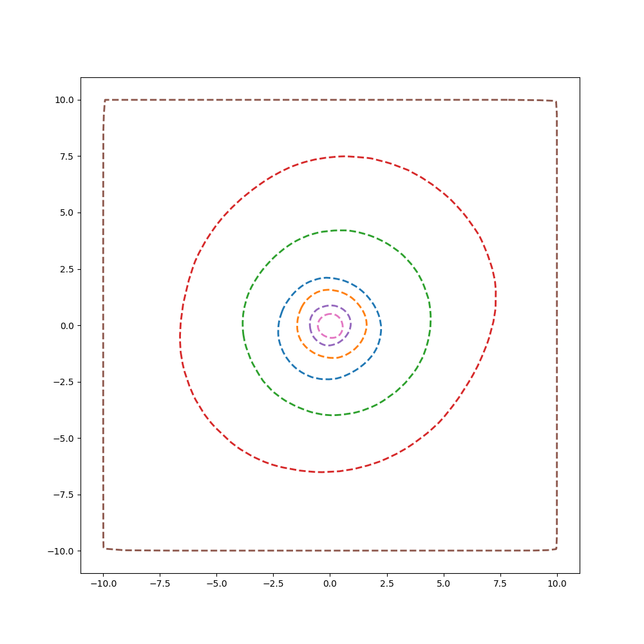Click the x-axis tick label −7.5
Image resolution: width=644 pixels, height=644 pixels.
160,583
